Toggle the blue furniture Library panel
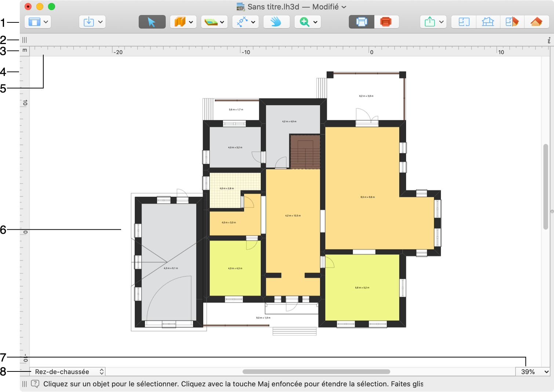 pyautogui.click(x=361, y=22)
